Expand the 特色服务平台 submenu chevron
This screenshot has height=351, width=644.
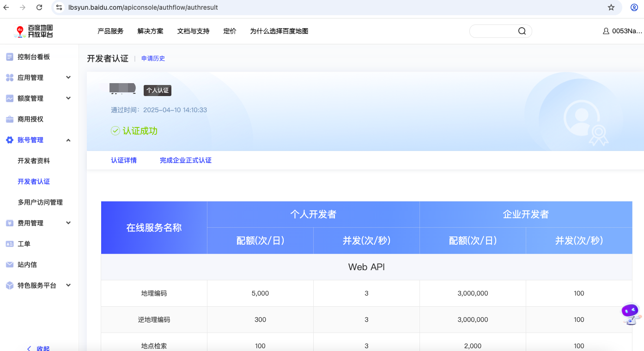tap(68, 285)
